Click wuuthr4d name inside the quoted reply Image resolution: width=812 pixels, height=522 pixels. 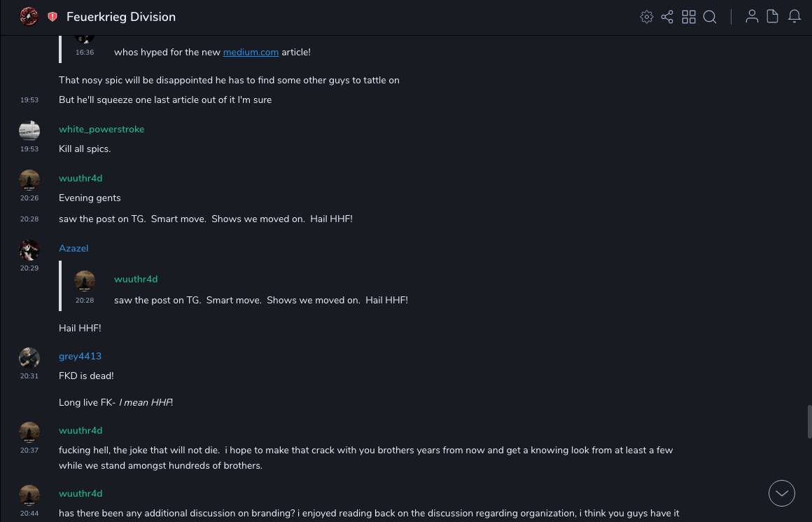tap(136, 280)
